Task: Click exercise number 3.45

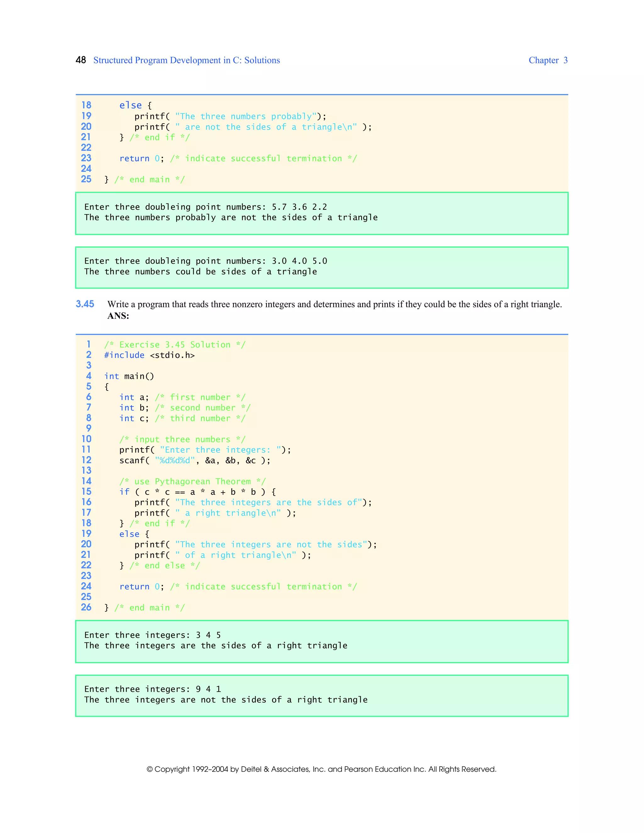Action: coord(85,304)
